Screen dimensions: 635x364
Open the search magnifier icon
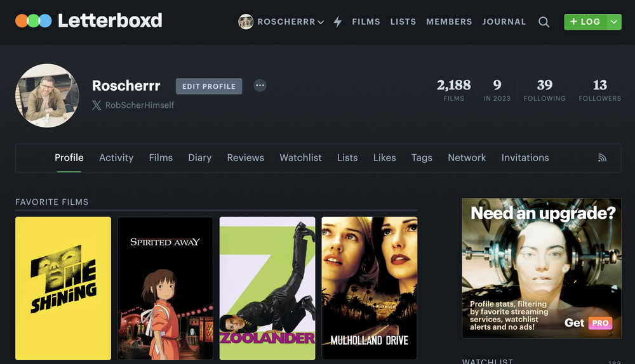(544, 22)
